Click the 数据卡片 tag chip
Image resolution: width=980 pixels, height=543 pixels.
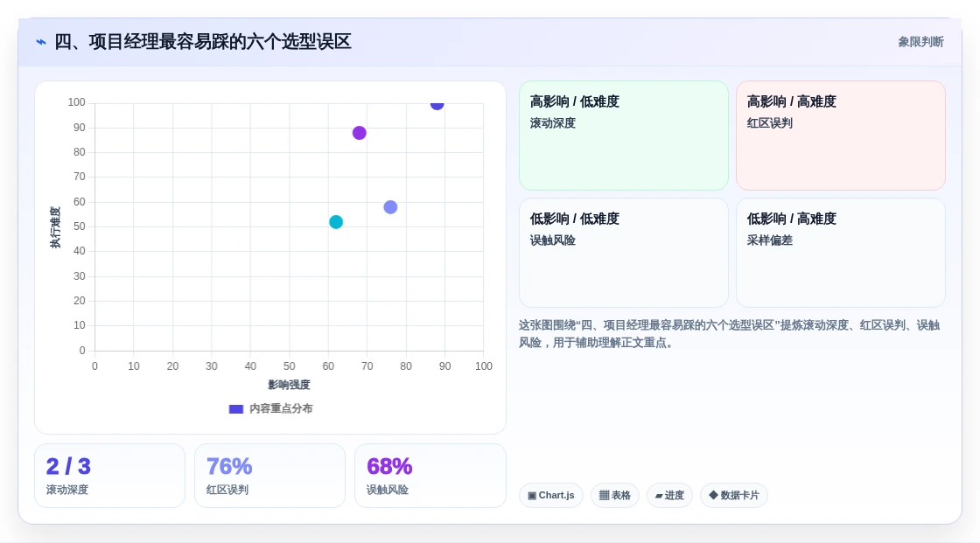[734, 496]
